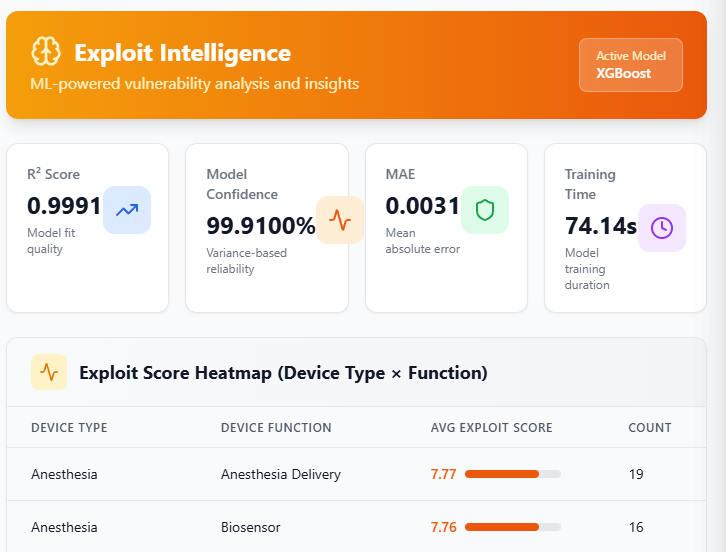726x552 pixels.
Task: Click the Training Time label
Action: [590, 184]
